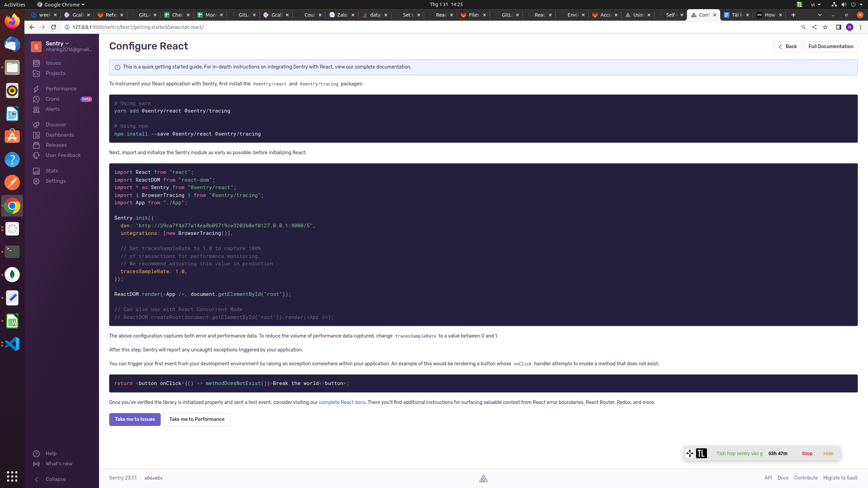Open Releases in the sidebar
Image resolution: width=868 pixels, height=488 pixels.
[x=56, y=145]
